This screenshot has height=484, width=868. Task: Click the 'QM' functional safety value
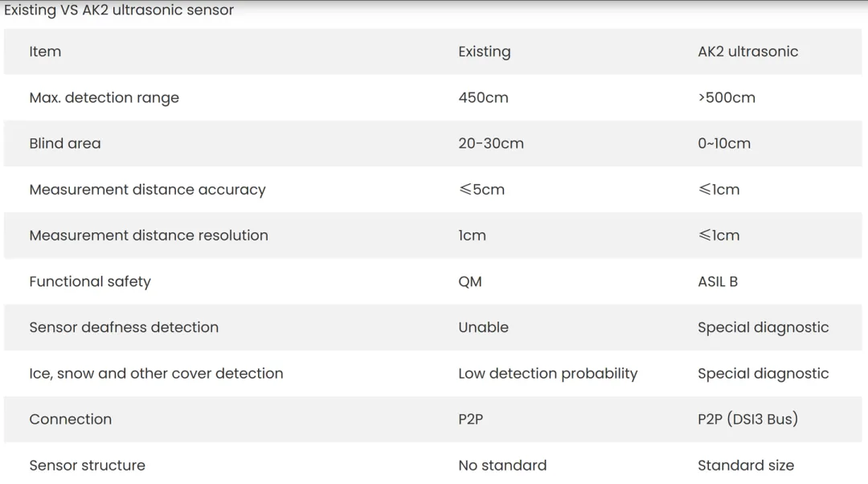pos(470,281)
